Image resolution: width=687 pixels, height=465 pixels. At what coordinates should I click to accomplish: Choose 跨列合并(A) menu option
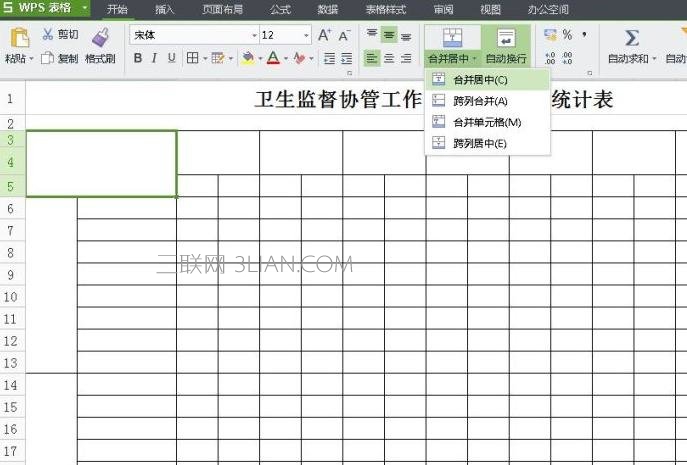487,101
